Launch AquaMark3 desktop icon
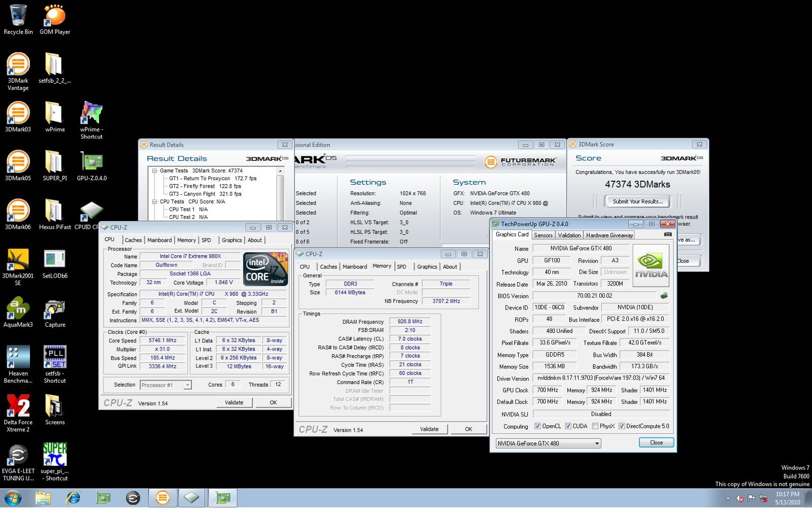This screenshot has width=812, height=517. (18, 312)
